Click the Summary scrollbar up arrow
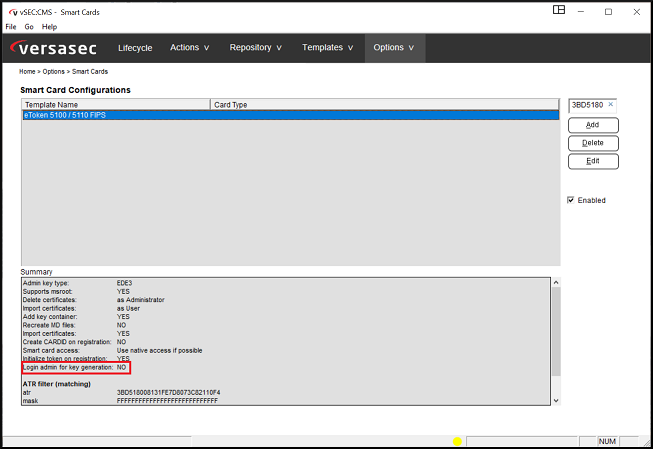The image size is (653, 449). [x=556, y=282]
